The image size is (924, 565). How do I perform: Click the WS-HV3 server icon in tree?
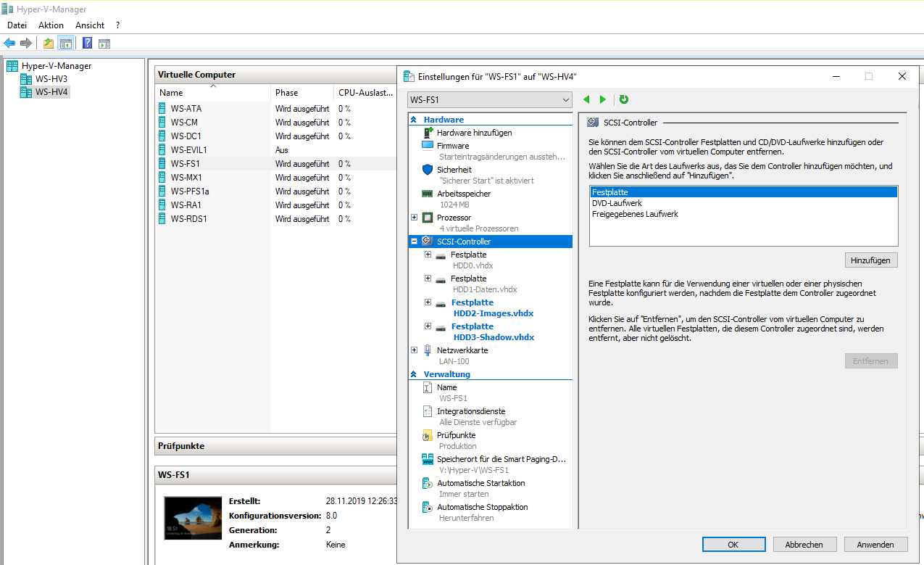tap(26, 79)
